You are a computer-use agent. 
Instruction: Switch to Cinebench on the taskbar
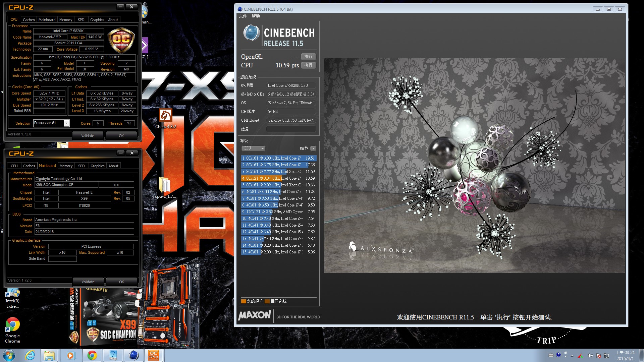click(133, 355)
